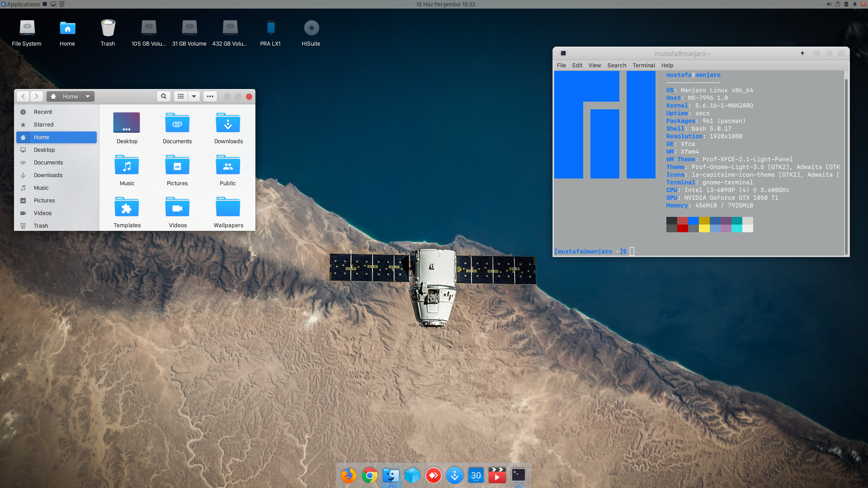Open Google Chrome from the dock

coord(370,475)
